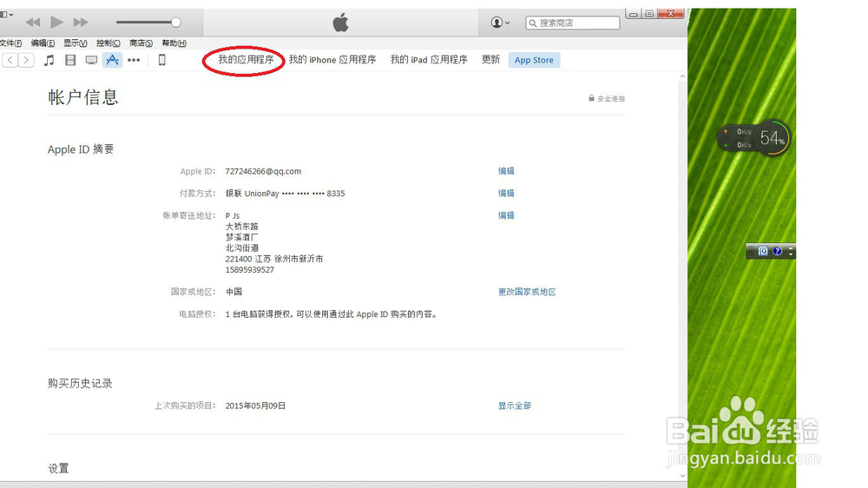Click the fast-forward playback button
This screenshot has width=868, height=488.
click(81, 23)
